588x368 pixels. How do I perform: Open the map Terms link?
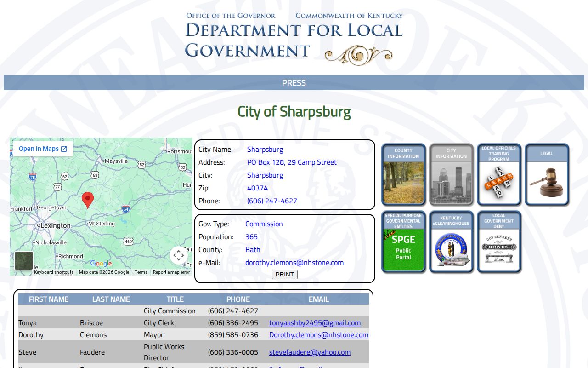point(141,272)
